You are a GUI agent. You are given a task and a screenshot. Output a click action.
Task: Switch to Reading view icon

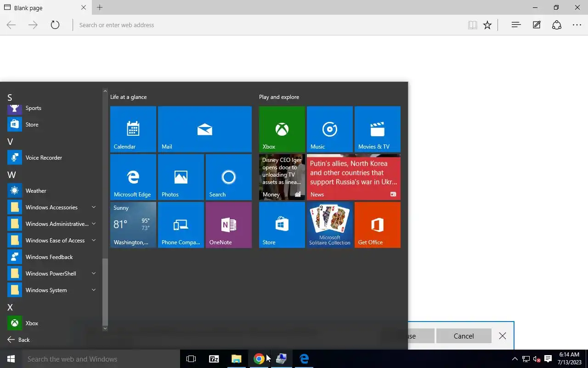[472, 25]
